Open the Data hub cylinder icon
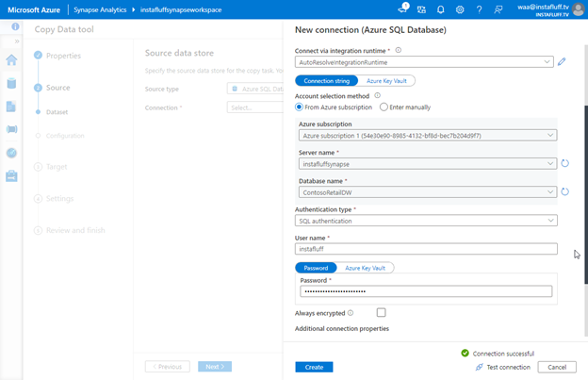This screenshot has width=588, height=380. click(x=11, y=83)
